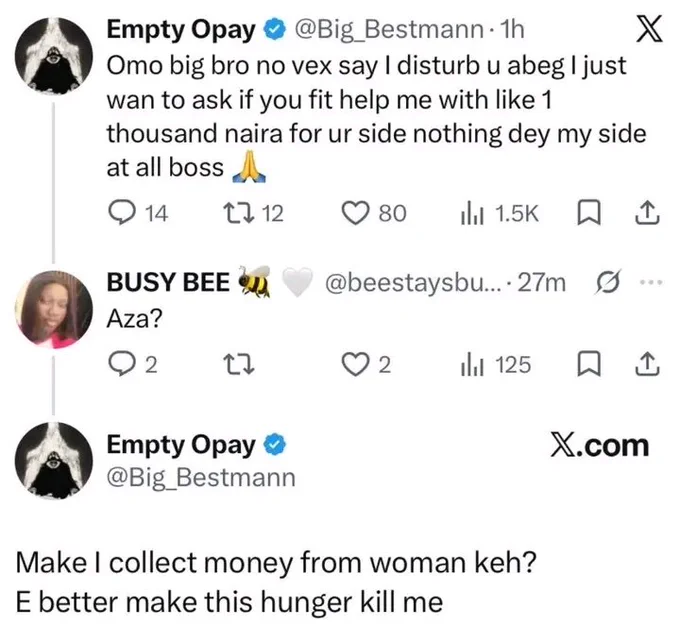View analytics showing 1.5K views
This screenshot has width=680, height=625.
click(499, 213)
